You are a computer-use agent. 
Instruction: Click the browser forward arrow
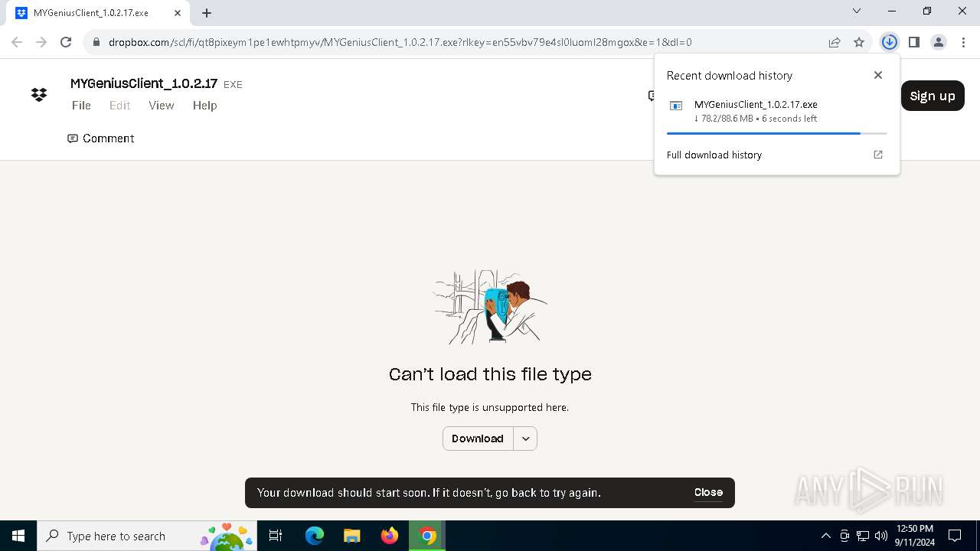click(x=41, y=42)
